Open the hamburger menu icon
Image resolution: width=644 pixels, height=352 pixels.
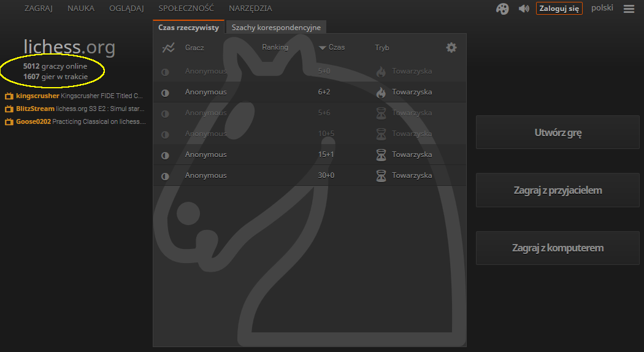point(629,9)
